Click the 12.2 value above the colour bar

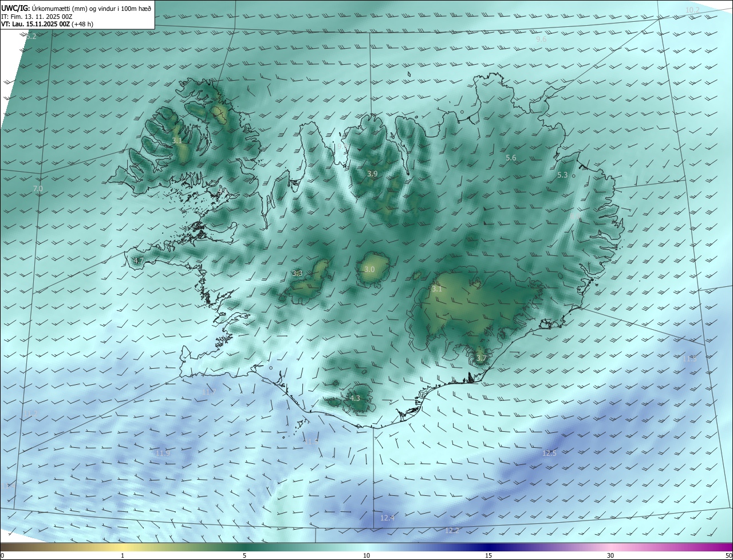click(452, 531)
